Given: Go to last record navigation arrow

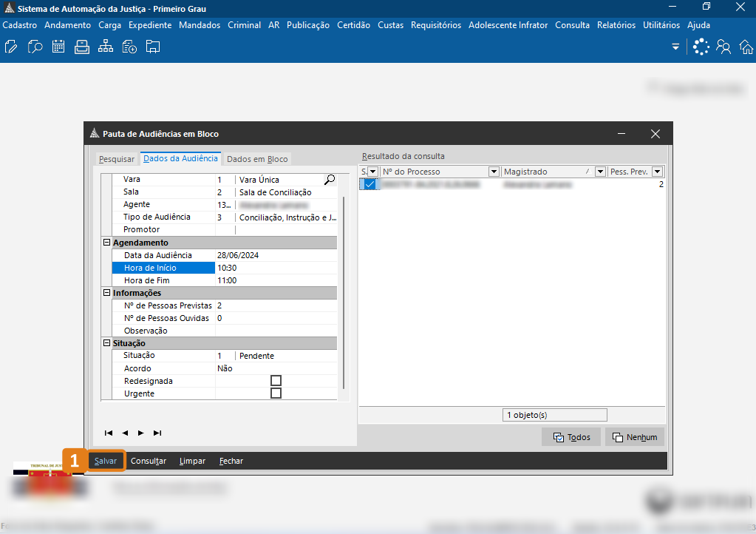Looking at the screenshot, I should click(x=157, y=433).
